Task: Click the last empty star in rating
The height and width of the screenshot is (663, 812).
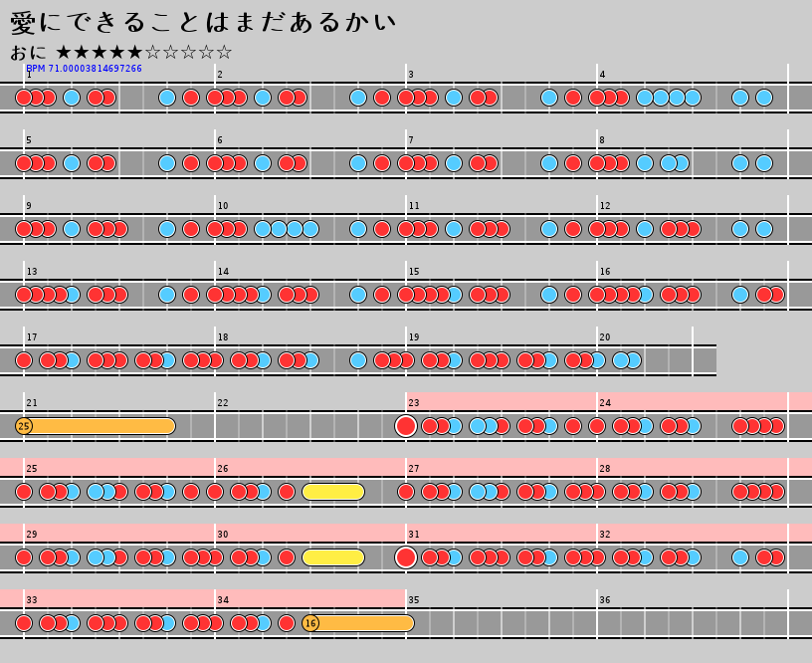Action: (x=224, y=53)
